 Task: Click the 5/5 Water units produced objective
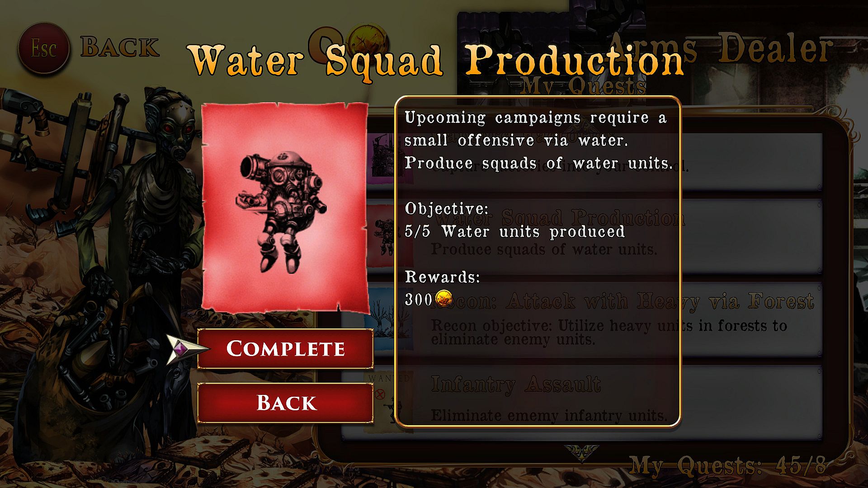515,232
